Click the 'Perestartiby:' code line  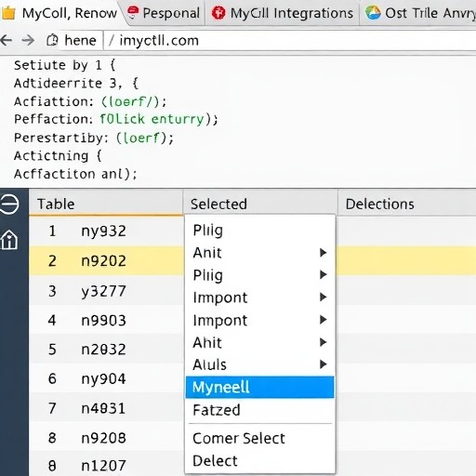pyautogui.click(x=94, y=138)
